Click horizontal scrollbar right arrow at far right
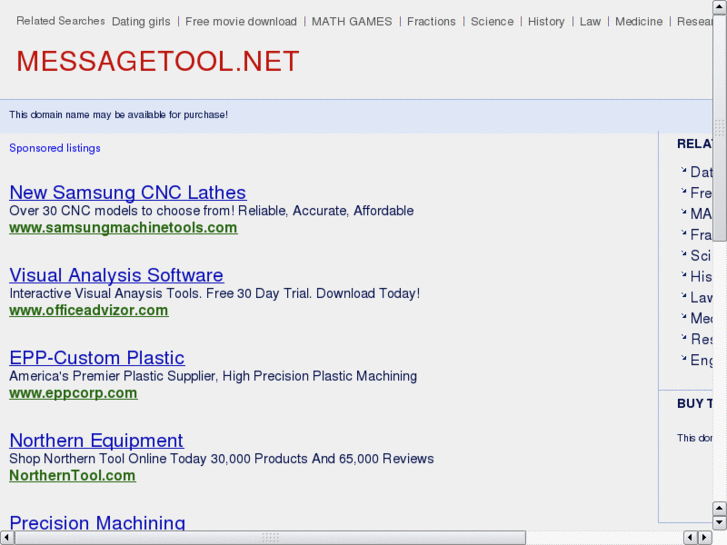Image resolution: width=727 pixels, height=545 pixels. (x=705, y=538)
